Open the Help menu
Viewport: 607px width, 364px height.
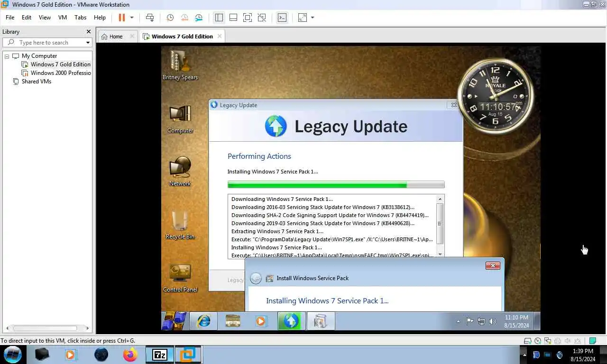click(x=100, y=18)
